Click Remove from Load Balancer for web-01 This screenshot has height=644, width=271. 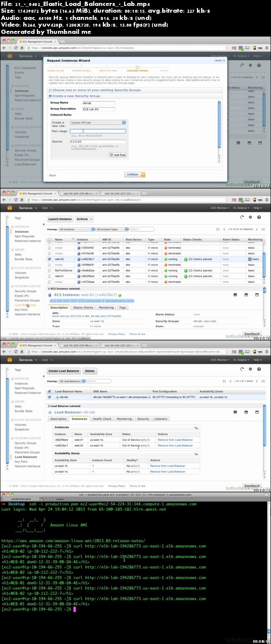pos(175,440)
